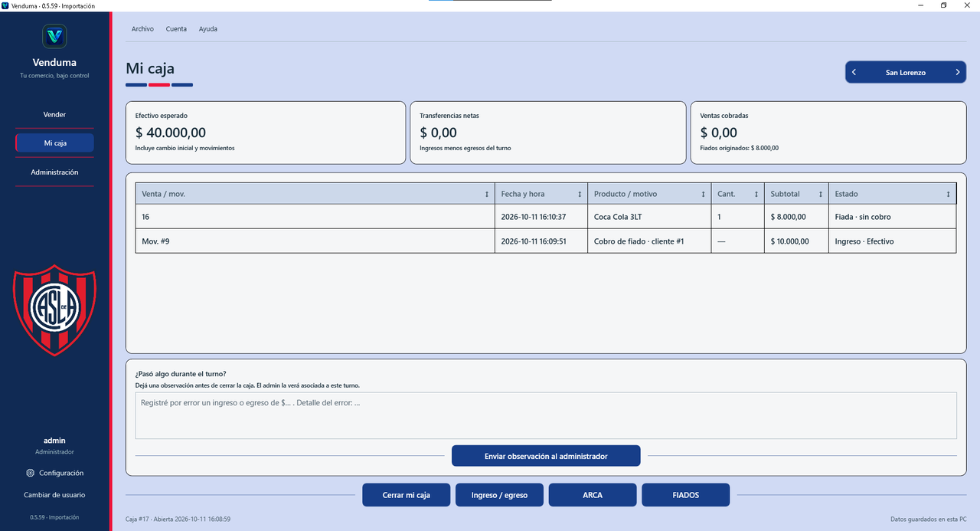Viewport: 980px width, 531px height.
Task: Go to previous branch with left chevron
Action: click(854, 72)
